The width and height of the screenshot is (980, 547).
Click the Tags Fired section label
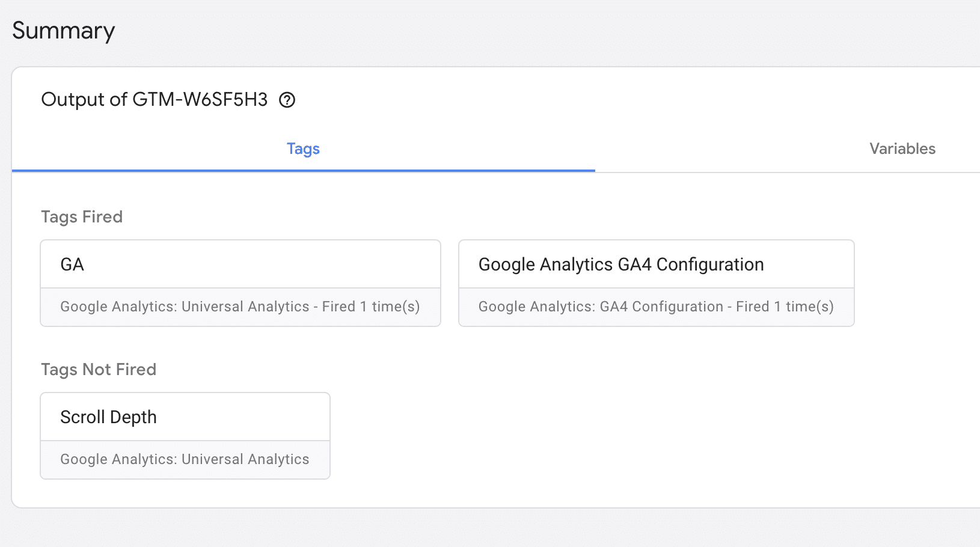(82, 216)
